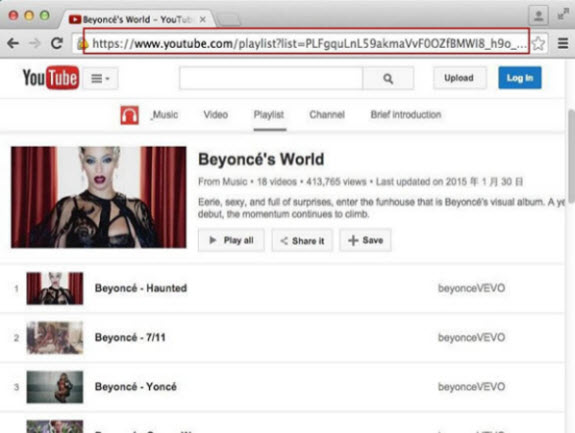Click the bookmark star icon
Image resolution: width=575 pixels, height=433 pixels.
(x=538, y=44)
